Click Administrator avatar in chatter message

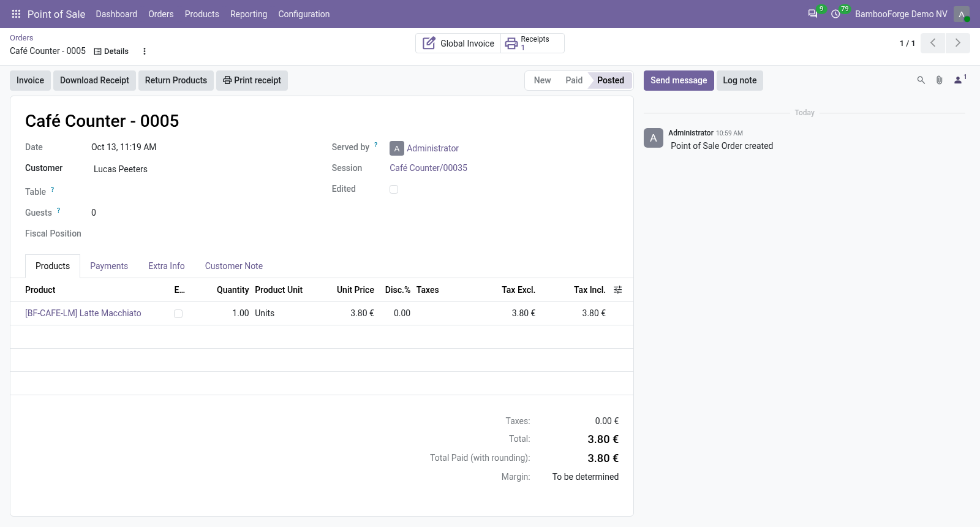tap(654, 138)
